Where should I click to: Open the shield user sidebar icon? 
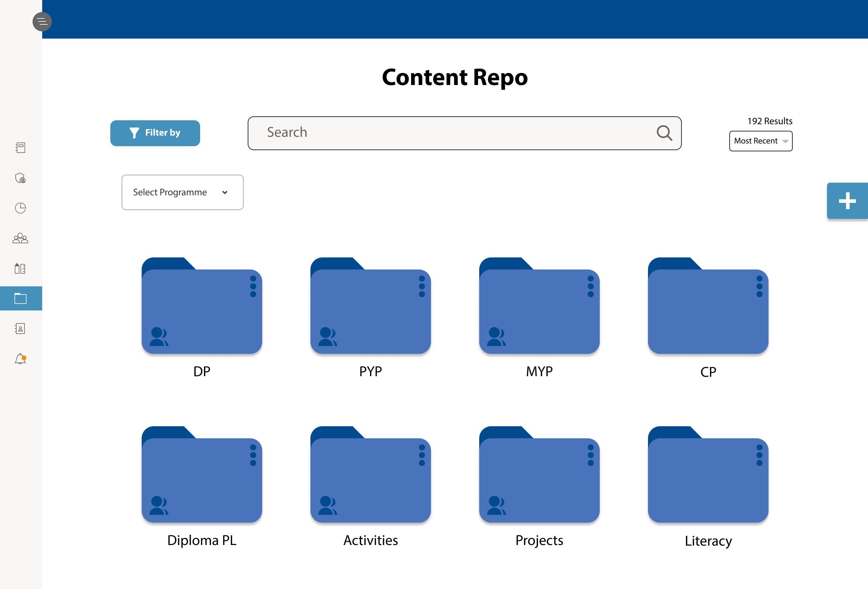click(20, 178)
